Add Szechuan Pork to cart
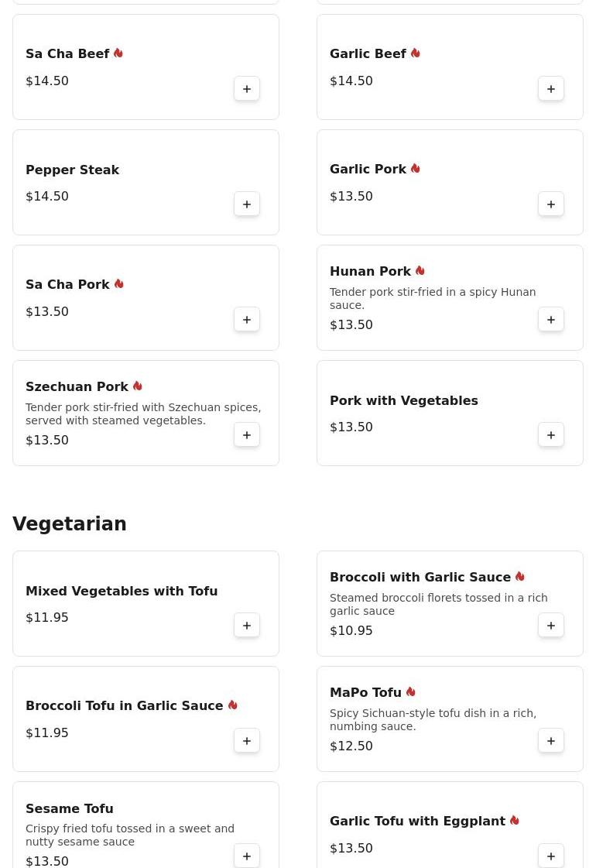 click(x=247, y=435)
